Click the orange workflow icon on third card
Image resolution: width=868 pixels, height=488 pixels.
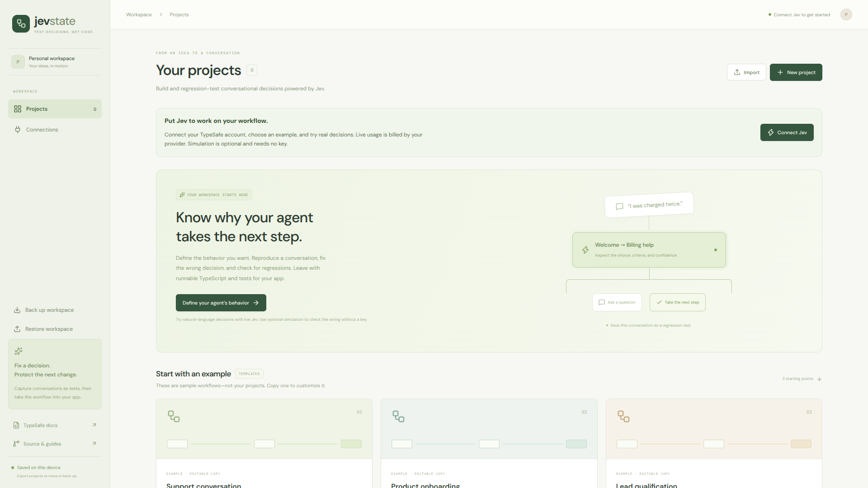pos(623,416)
